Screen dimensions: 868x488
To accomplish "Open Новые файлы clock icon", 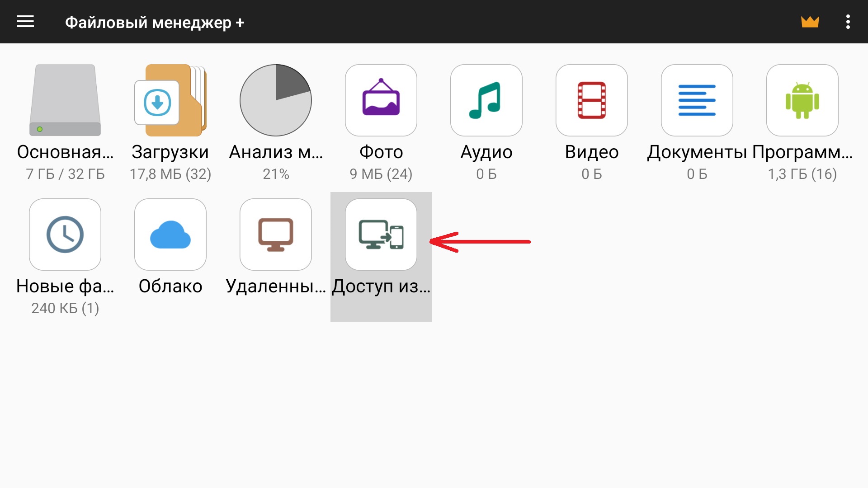I will pyautogui.click(x=65, y=234).
